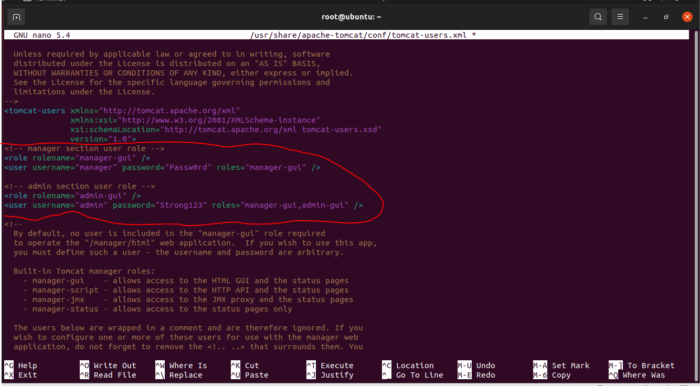Image resolution: width=700 pixels, height=386 pixels.
Task: Click the ^T Execute shortcut
Action: (x=330, y=365)
